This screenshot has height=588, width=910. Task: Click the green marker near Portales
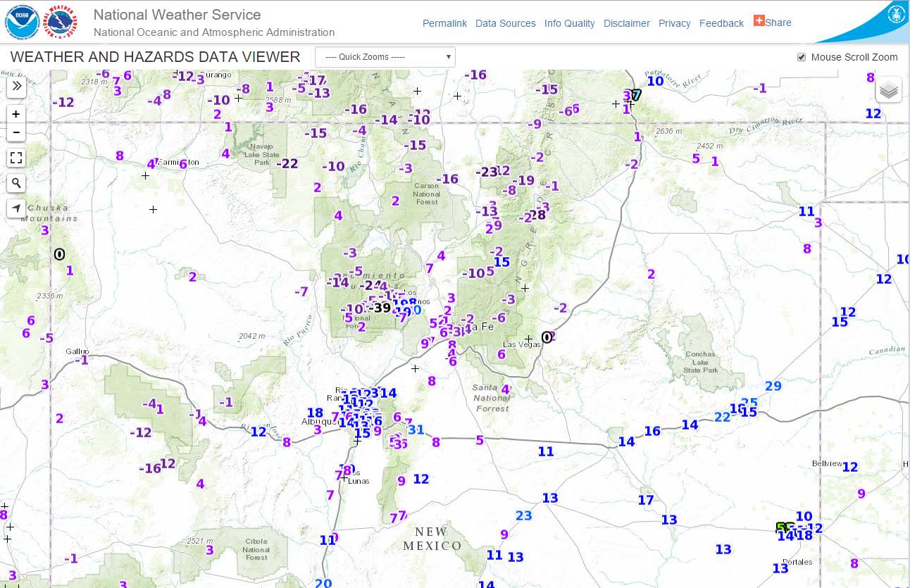pyautogui.click(x=781, y=527)
